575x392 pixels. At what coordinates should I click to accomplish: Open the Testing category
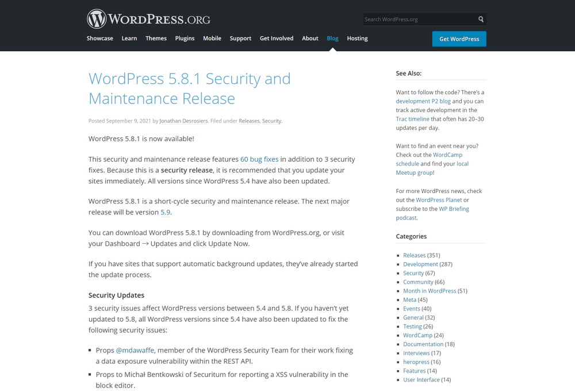[412, 326]
